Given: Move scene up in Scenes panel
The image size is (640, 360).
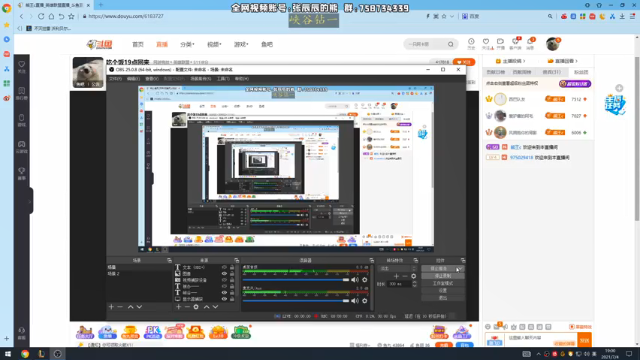Looking at the screenshot, I should (x=131, y=307).
